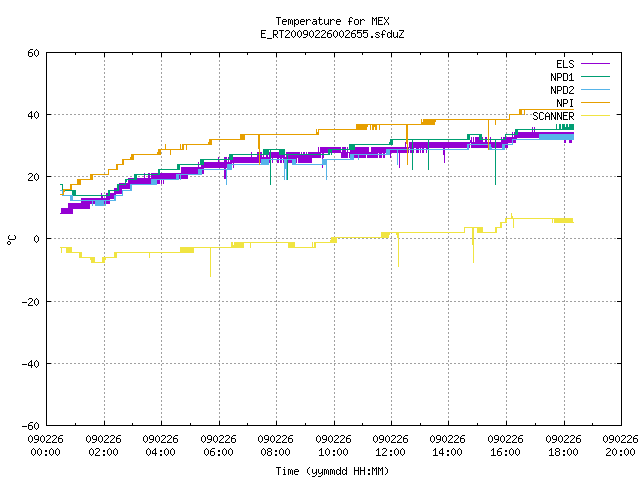Screen dimensions: 640x480
Task: Click the x-axis tick 090226 02:00
Action: click(x=104, y=446)
